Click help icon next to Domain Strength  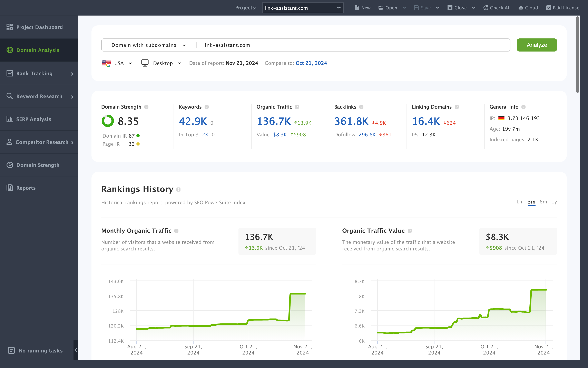(x=146, y=107)
